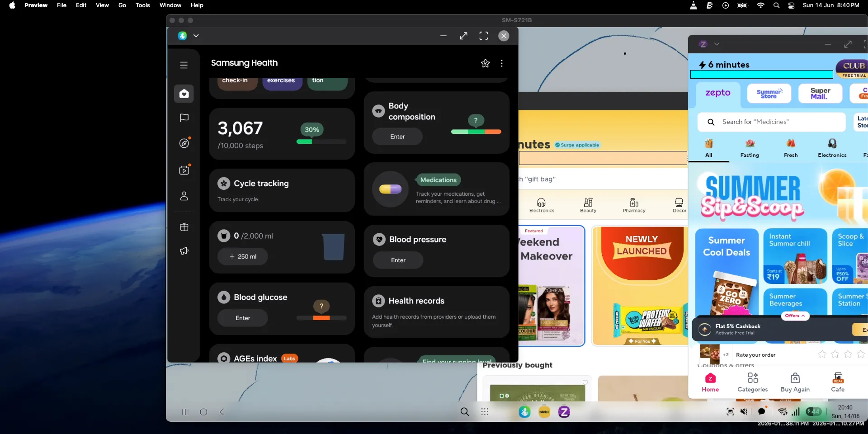
Task: Expand the Offers chevron in Zepto
Action: pos(795,316)
